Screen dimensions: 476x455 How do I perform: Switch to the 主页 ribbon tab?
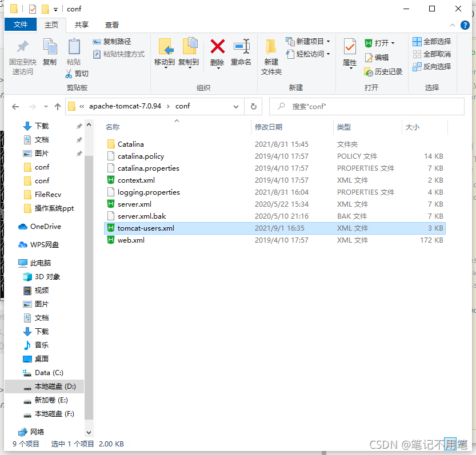(51, 25)
